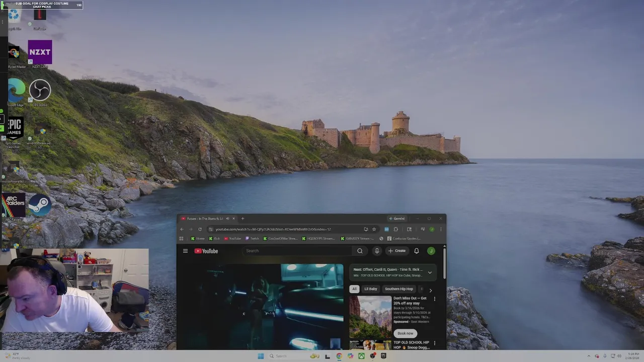Click the YouTube search field
The height and width of the screenshot is (362, 644).
[298, 251]
